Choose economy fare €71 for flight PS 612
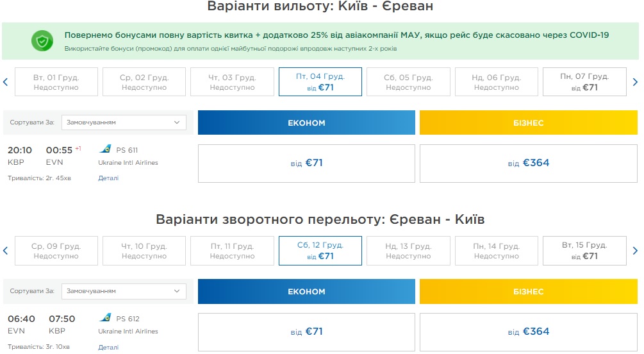 pyautogui.click(x=306, y=332)
